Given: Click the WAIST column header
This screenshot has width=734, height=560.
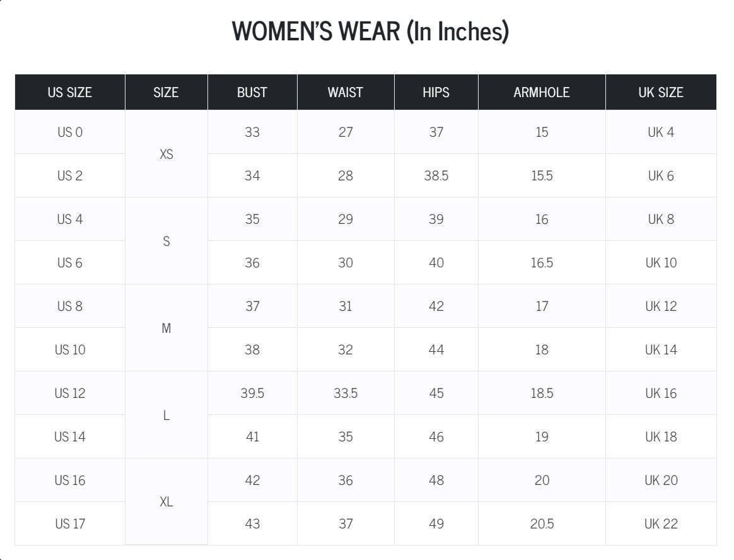Looking at the screenshot, I should click(346, 92).
